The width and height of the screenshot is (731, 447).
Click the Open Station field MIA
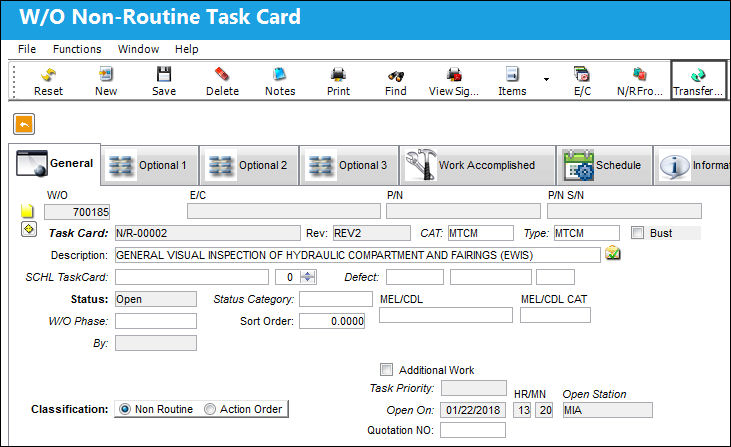click(x=607, y=410)
